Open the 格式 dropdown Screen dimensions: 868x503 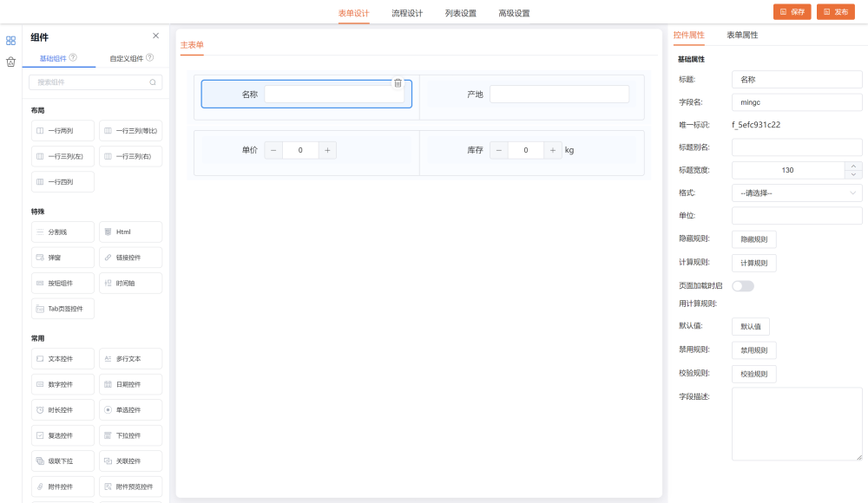click(797, 193)
